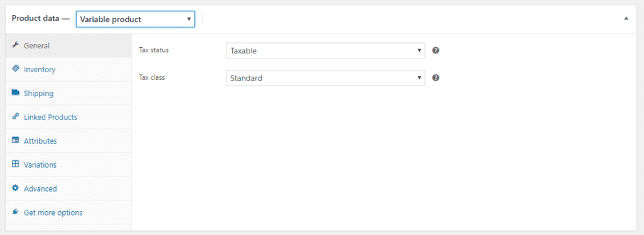Click the wrench icon beside General
Screen dimensions: 644x235
tap(15, 45)
